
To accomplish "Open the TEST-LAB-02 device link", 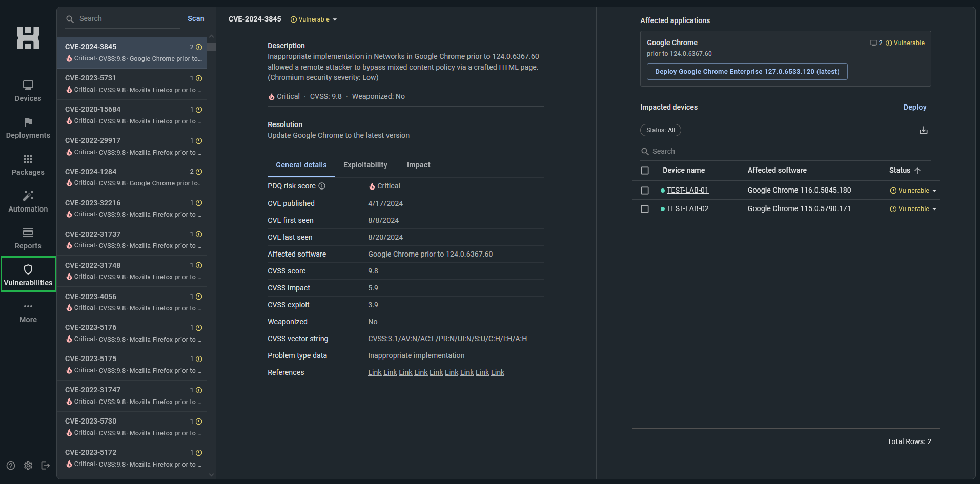I will (687, 208).
